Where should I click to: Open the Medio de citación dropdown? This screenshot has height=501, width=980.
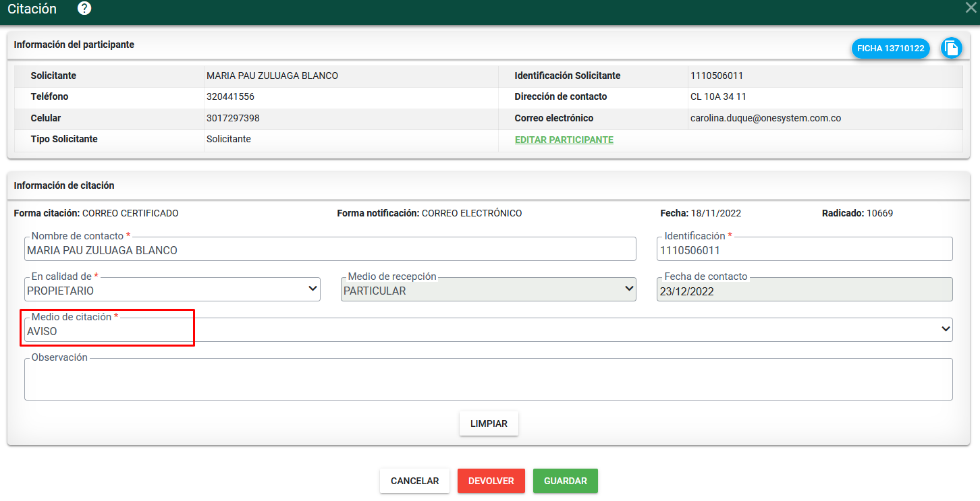[489, 330]
